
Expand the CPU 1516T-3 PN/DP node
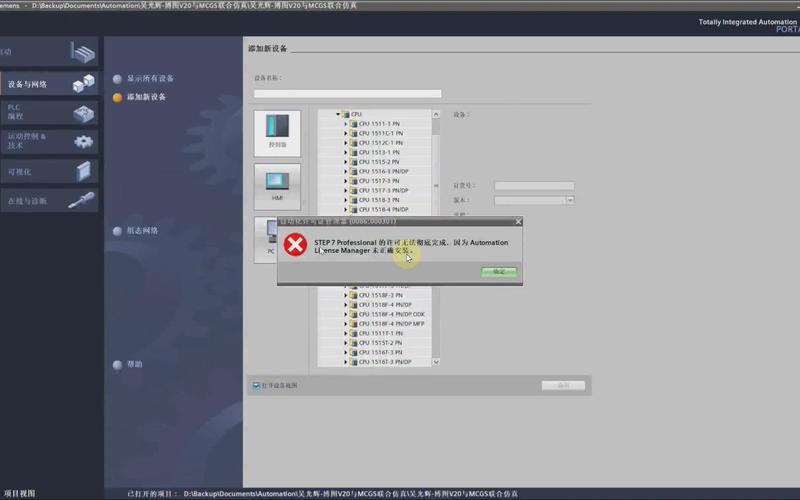pos(345,362)
